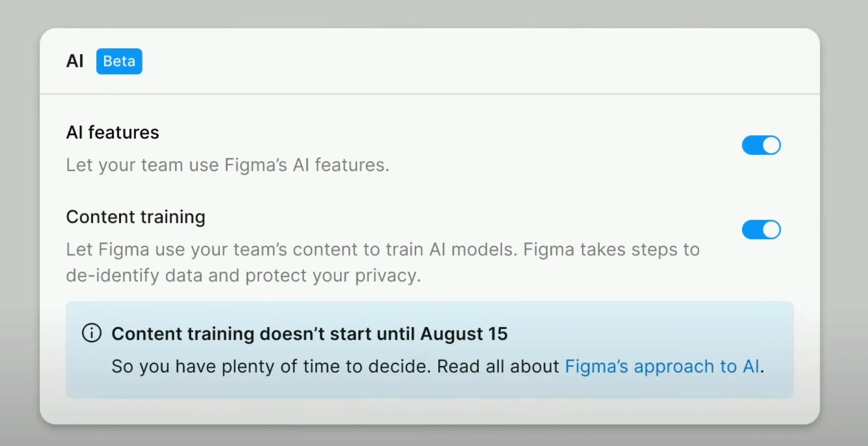This screenshot has height=446, width=868.
Task: Click the white knob of the AI features toggle
Action: tap(771, 145)
